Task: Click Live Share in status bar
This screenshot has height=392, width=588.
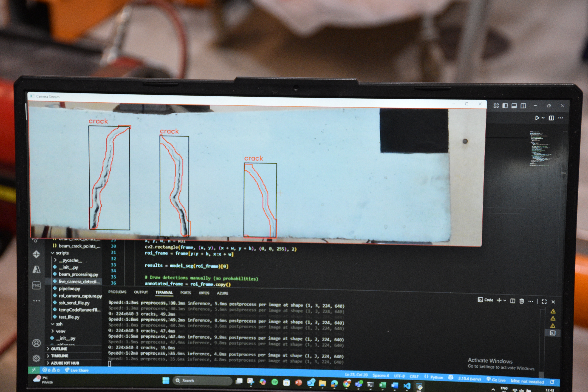Action: (77, 370)
